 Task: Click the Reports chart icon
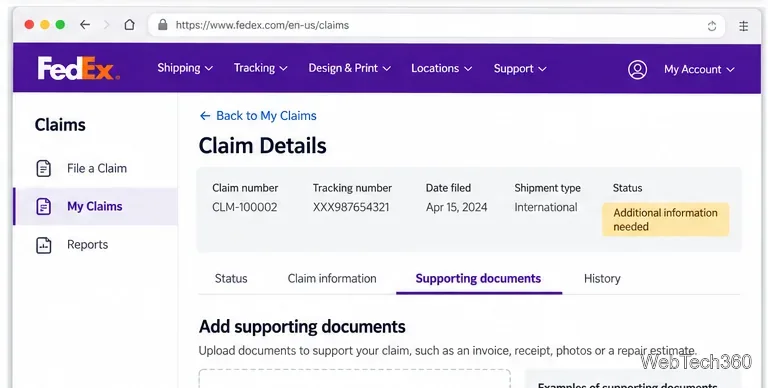click(x=44, y=245)
